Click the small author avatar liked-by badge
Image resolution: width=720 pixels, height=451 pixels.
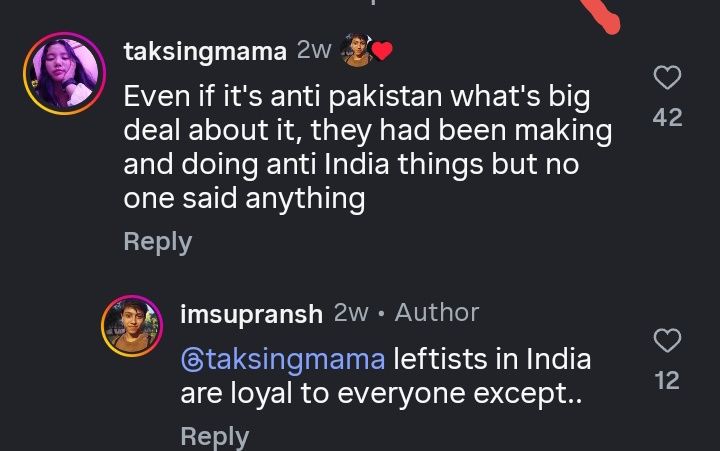tap(357, 50)
